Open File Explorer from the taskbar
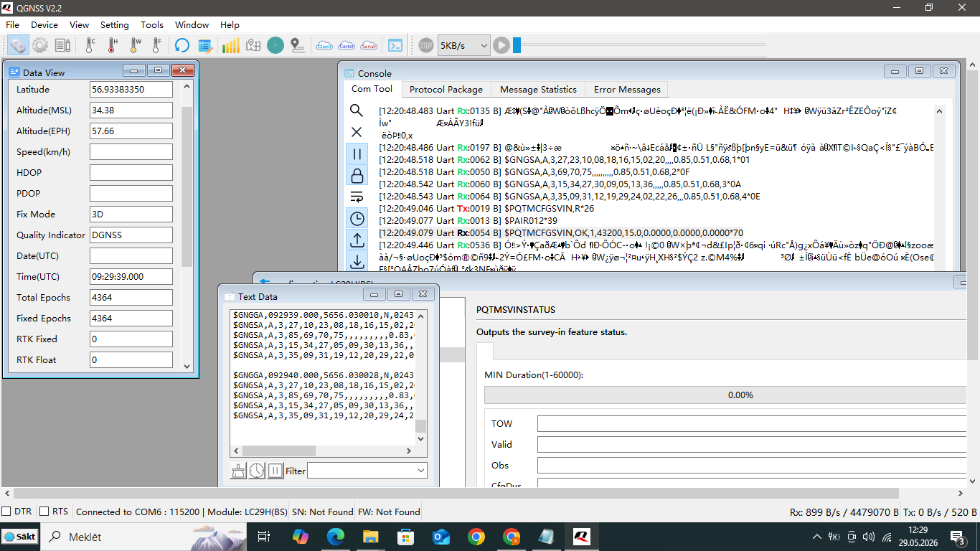The image size is (980, 551). click(371, 537)
